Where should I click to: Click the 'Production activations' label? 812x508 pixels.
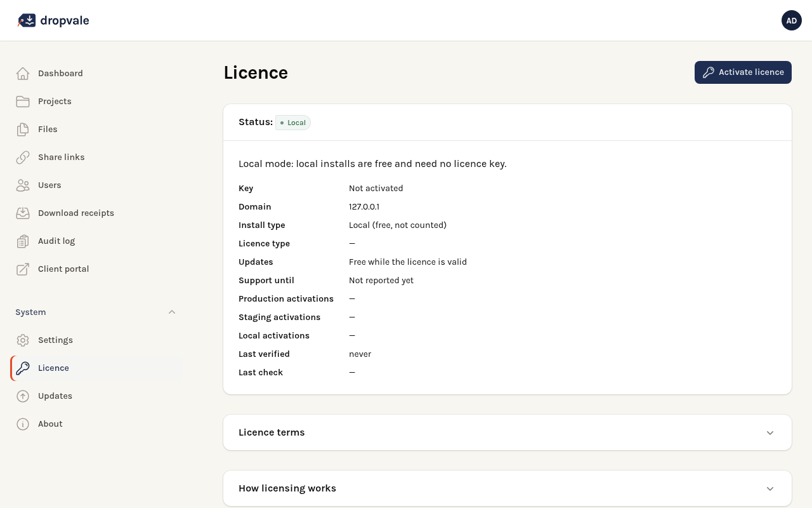286,299
